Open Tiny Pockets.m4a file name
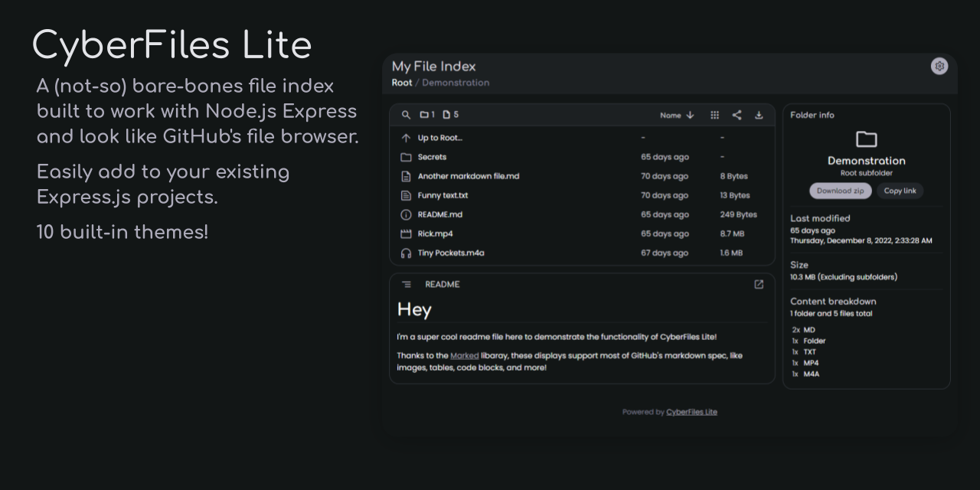 pos(451,253)
